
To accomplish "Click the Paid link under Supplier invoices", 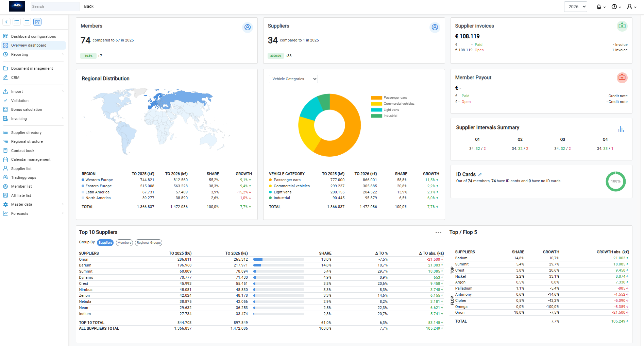I will 478,45.
